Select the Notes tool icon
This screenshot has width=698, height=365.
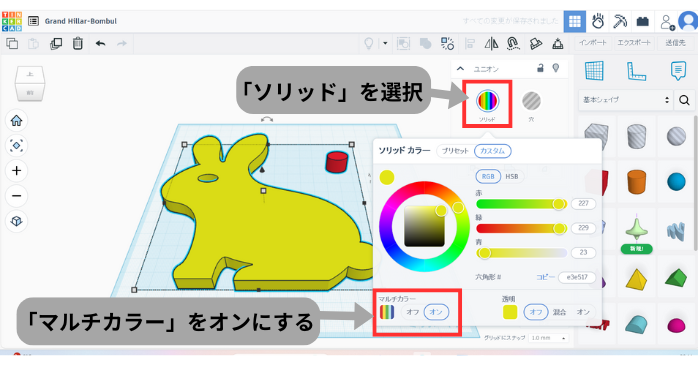(678, 71)
